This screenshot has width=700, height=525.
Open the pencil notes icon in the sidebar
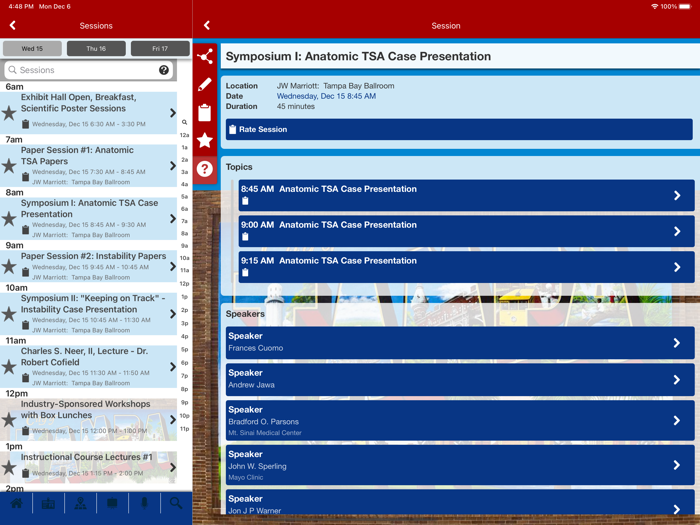coord(205,84)
